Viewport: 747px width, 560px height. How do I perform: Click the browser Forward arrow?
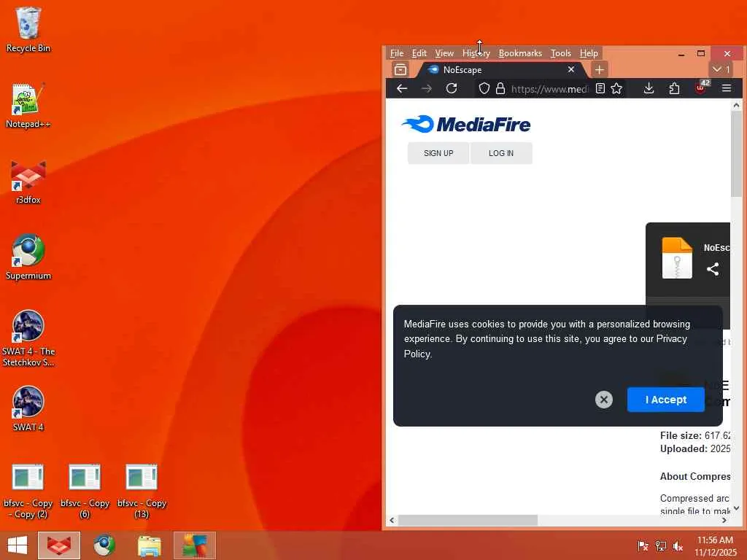(426, 88)
